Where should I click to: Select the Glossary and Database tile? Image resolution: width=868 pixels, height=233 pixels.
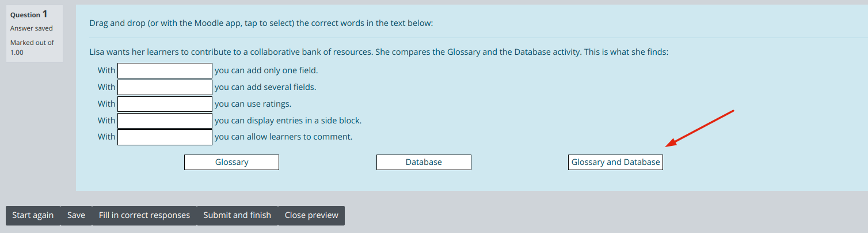pyautogui.click(x=615, y=162)
